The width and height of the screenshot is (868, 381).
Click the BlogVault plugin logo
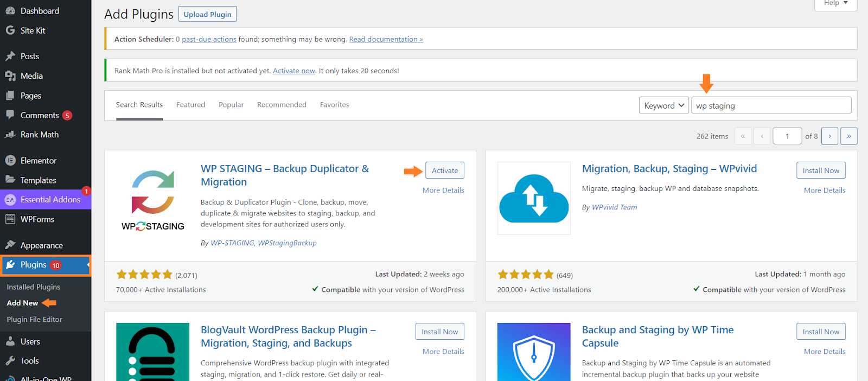pyautogui.click(x=153, y=352)
